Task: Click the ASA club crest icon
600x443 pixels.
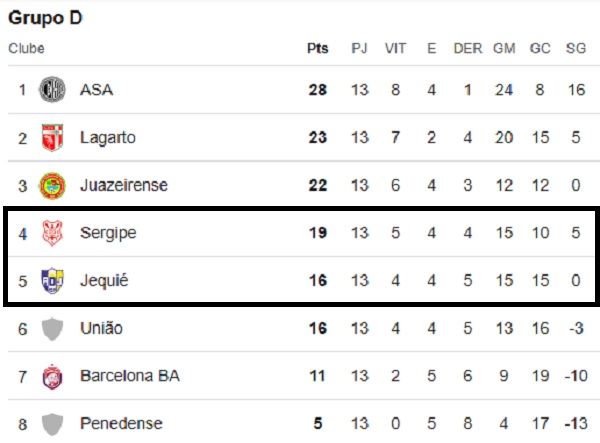Action: point(52,90)
